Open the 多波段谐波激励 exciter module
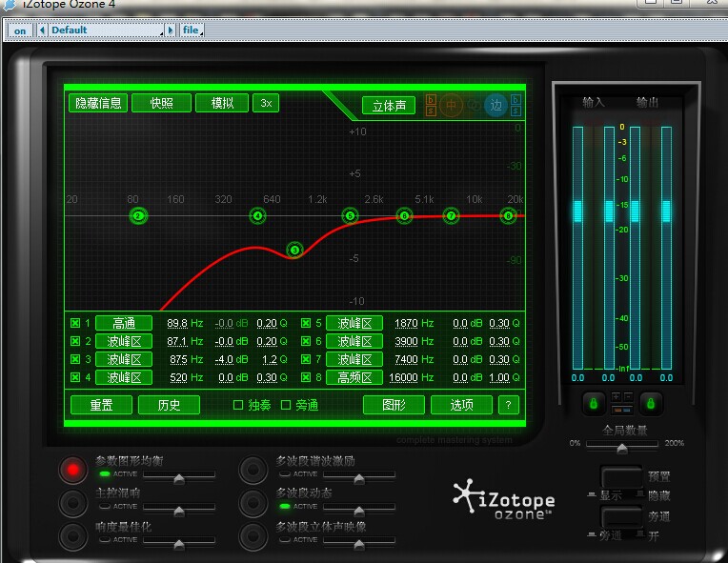Viewport: 728px width, 563px height. [x=253, y=470]
